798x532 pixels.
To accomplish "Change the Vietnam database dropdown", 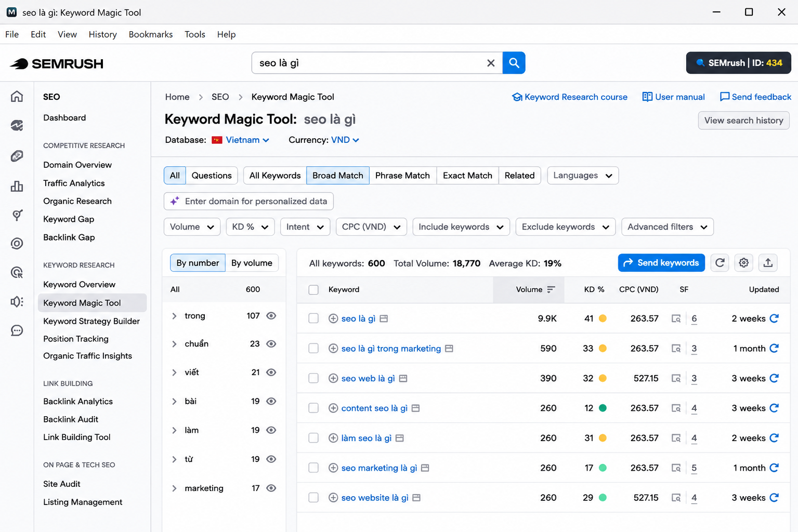I will [241, 140].
